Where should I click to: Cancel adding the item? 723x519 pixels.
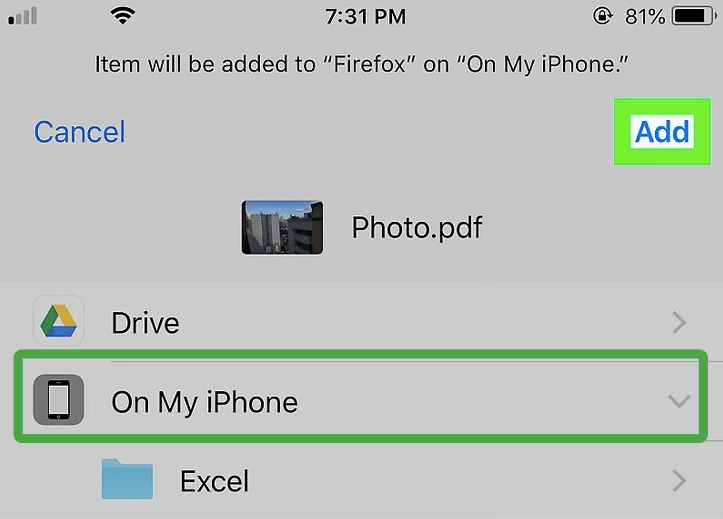[x=80, y=132]
